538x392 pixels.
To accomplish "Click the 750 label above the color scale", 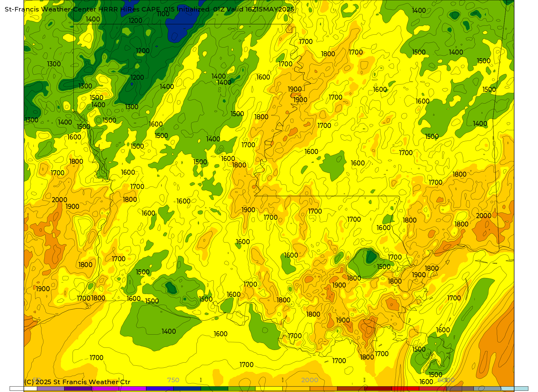I will pyautogui.click(x=173, y=380).
